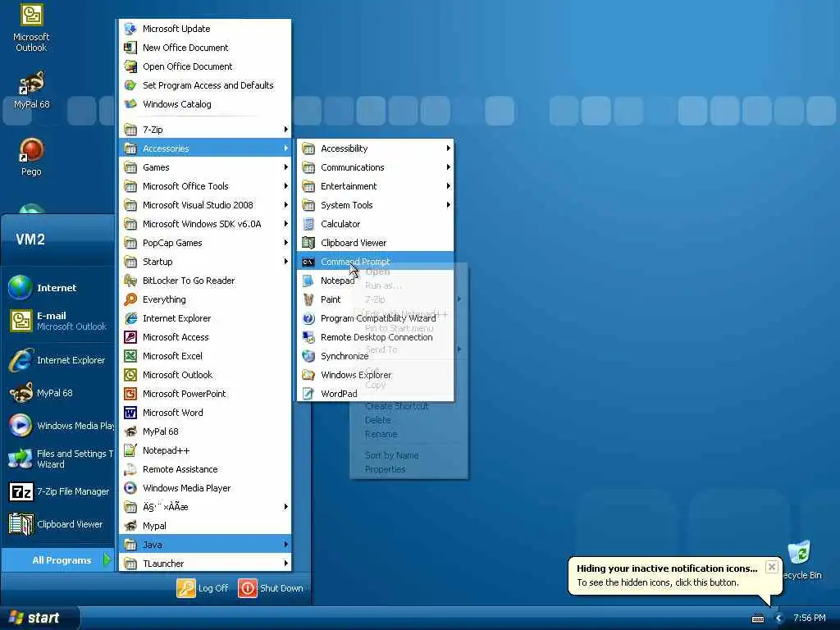
Task: Launch Notepad++ from All Programs
Action: (204, 450)
